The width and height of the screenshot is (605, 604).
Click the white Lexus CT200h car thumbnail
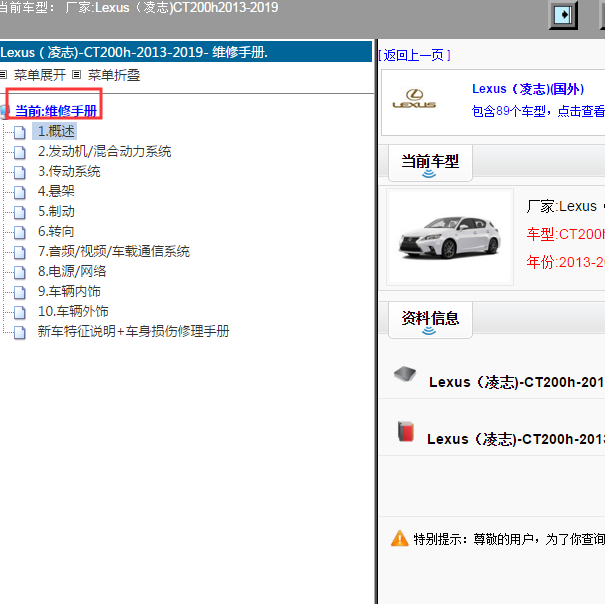click(450, 237)
